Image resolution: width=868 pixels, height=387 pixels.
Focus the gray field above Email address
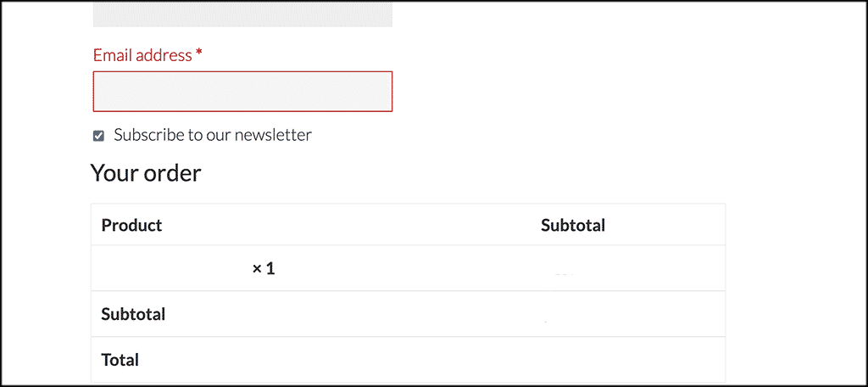(x=242, y=14)
